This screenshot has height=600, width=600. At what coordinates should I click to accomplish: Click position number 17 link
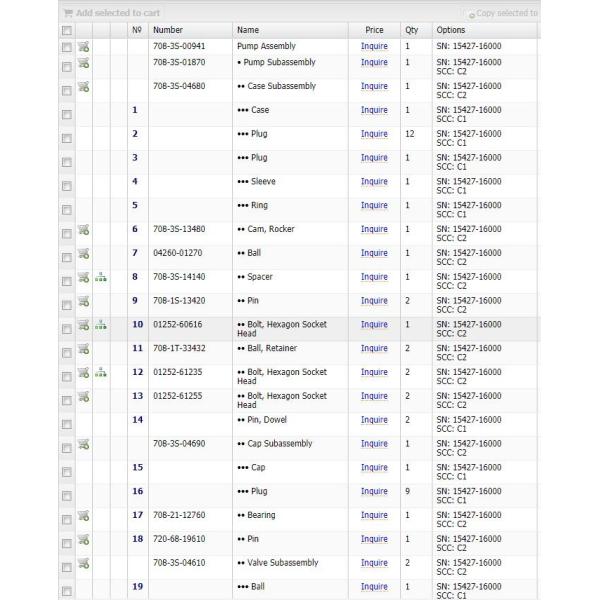(x=138, y=515)
